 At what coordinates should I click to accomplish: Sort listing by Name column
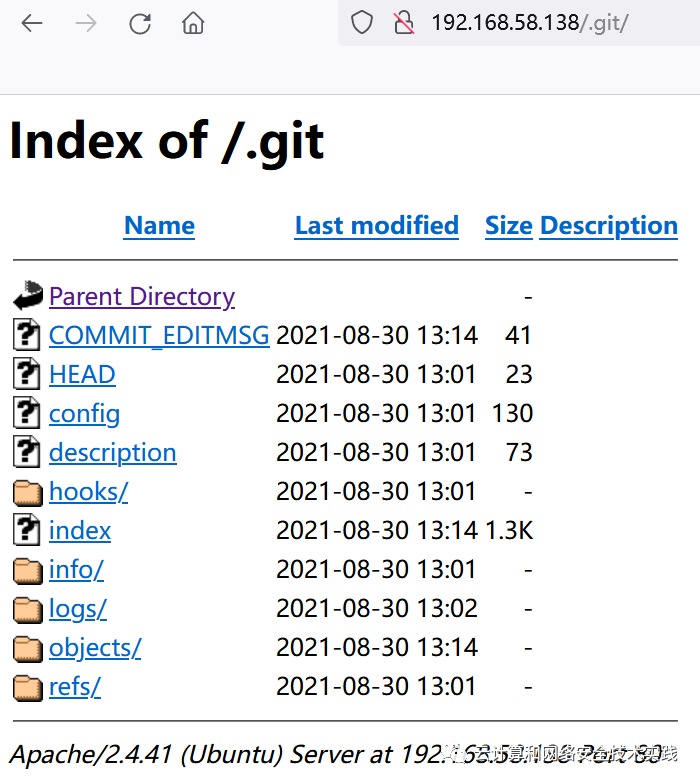159,226
